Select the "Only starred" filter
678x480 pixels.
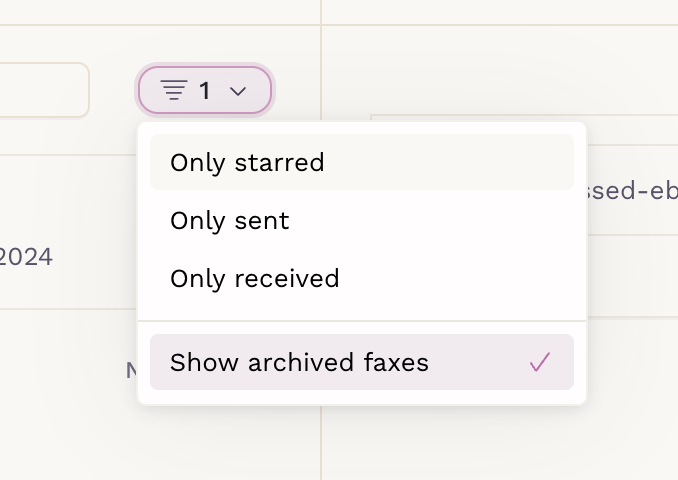click(x=361, y=162)
